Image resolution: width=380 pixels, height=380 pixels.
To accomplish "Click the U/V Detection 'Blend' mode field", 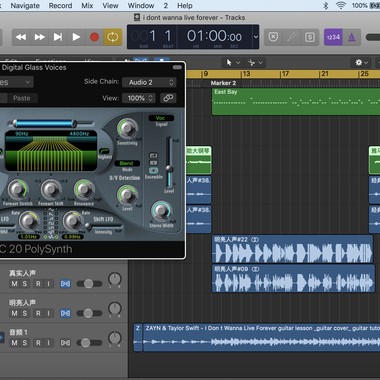I will [x=127, y=163].
